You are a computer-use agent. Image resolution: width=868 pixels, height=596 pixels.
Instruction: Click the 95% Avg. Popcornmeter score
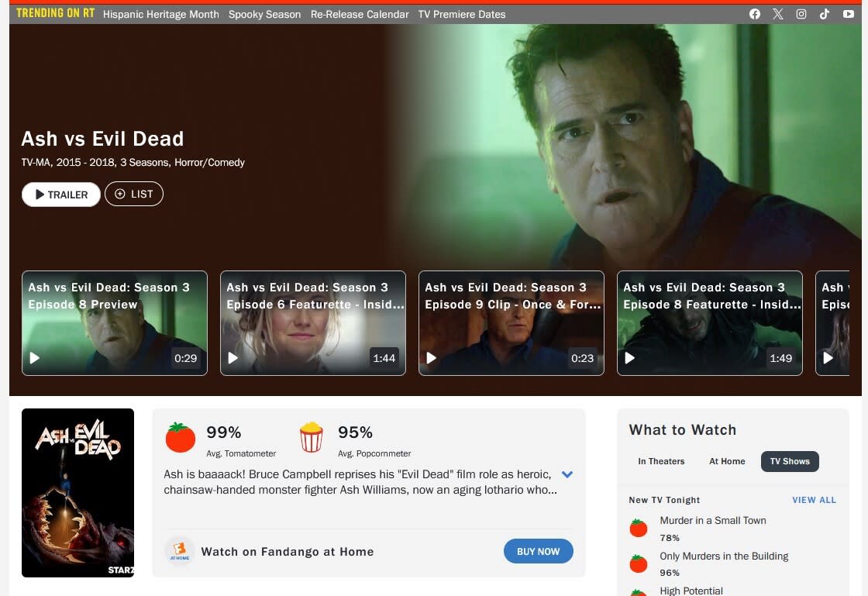[x=355, y=432]
